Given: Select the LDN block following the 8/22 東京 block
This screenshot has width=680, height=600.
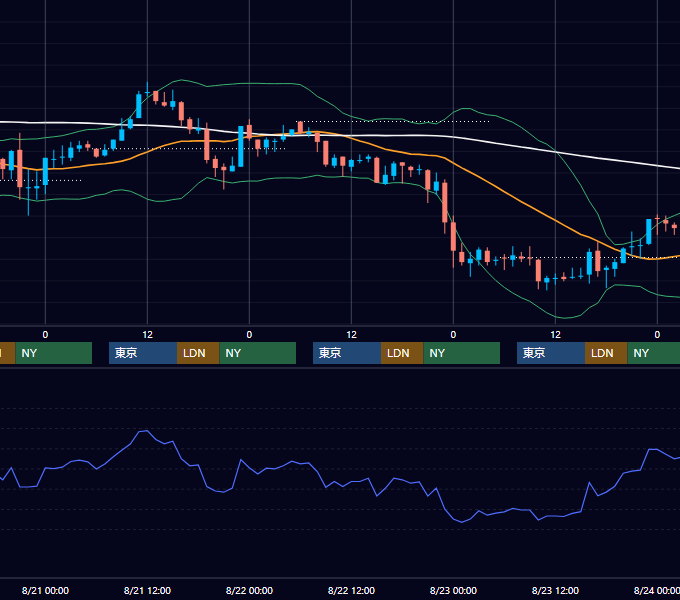Looking at the screenshot, I should tap(402, 353).
